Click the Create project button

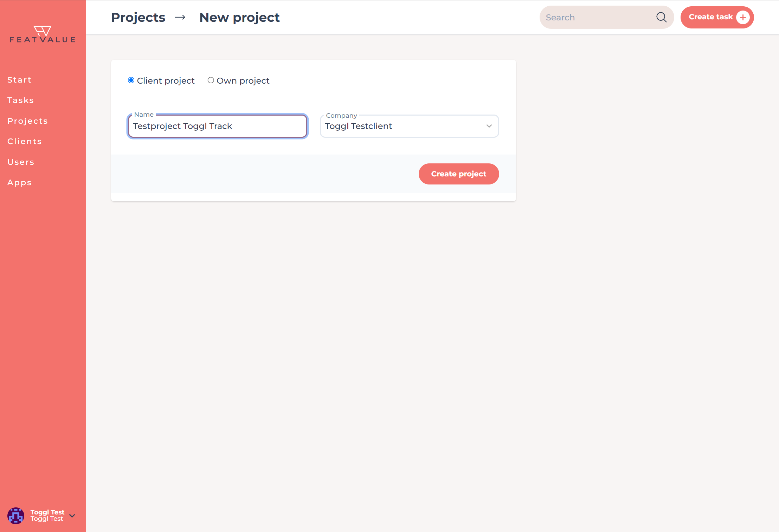pyautogui.click(x=459, y=174)
